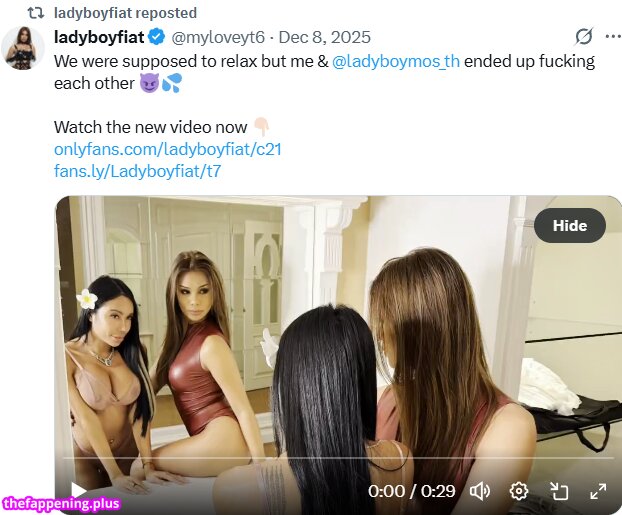Image resolution: width=622 pixels, height=515 pixels.
Task: Play the embedded video
Action: 78,491
